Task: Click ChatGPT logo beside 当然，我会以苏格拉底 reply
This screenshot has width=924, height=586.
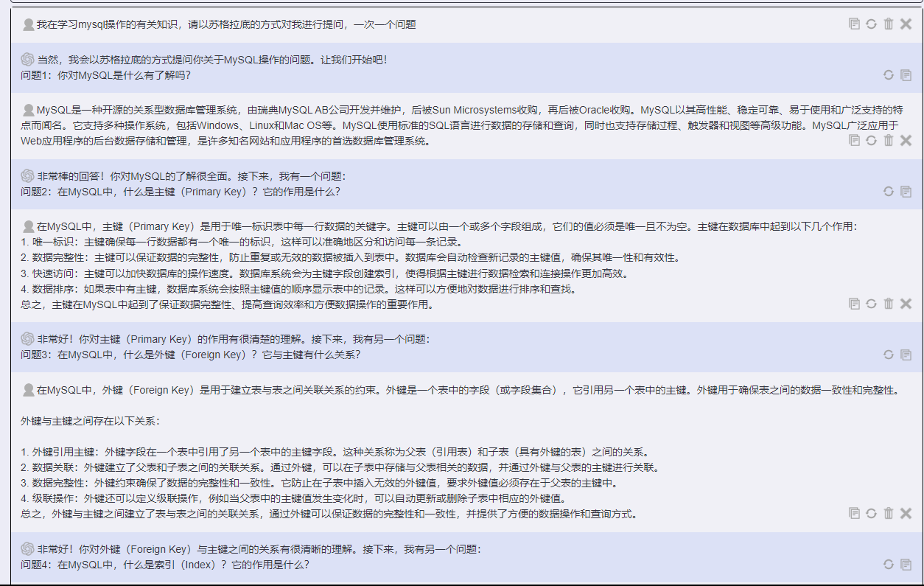Action: pyautogui.click(x=27, y=60)
